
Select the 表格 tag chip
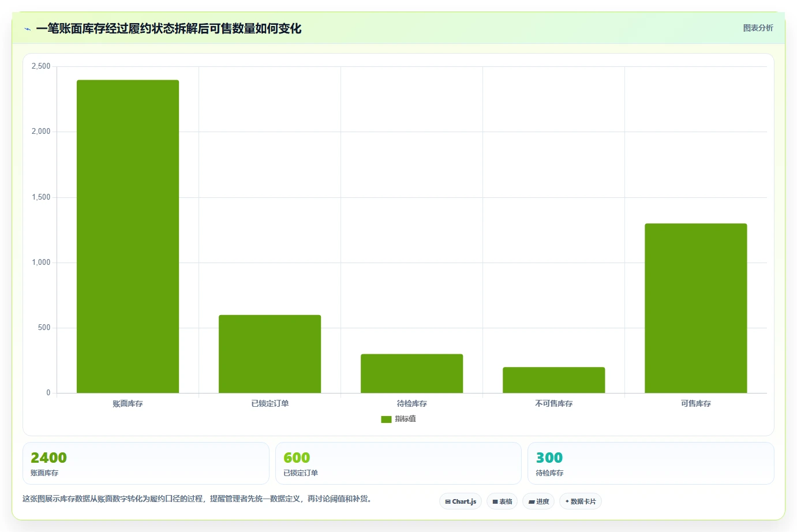click(x=502, y=501)
